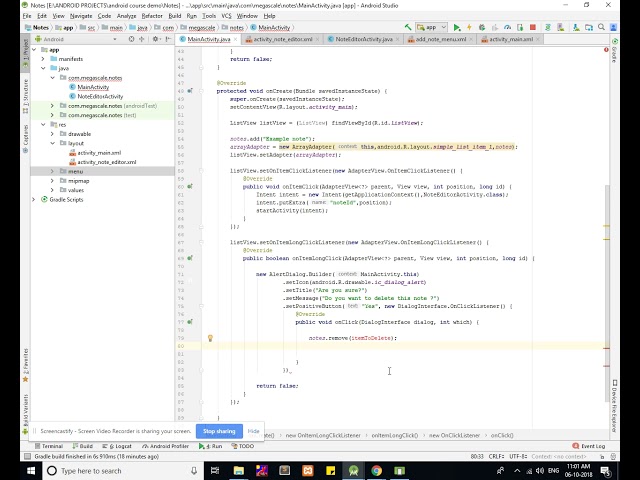This screenshot has width=640, height=480.
Task: Toggle the Captures tool window
Action: point(25,139)
